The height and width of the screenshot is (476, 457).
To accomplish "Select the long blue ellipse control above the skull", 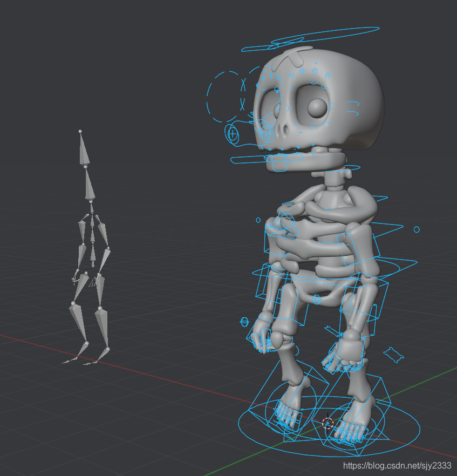I will [x=325, y=35].
